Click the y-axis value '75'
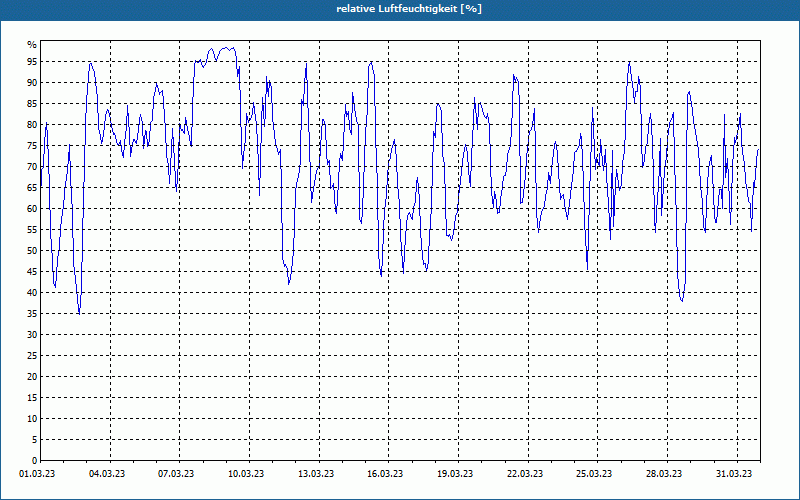800x500 pixels. [x=32, y=145]
